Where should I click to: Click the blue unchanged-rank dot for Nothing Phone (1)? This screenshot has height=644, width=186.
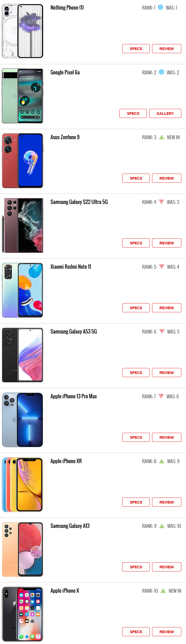tap(161, 7)
